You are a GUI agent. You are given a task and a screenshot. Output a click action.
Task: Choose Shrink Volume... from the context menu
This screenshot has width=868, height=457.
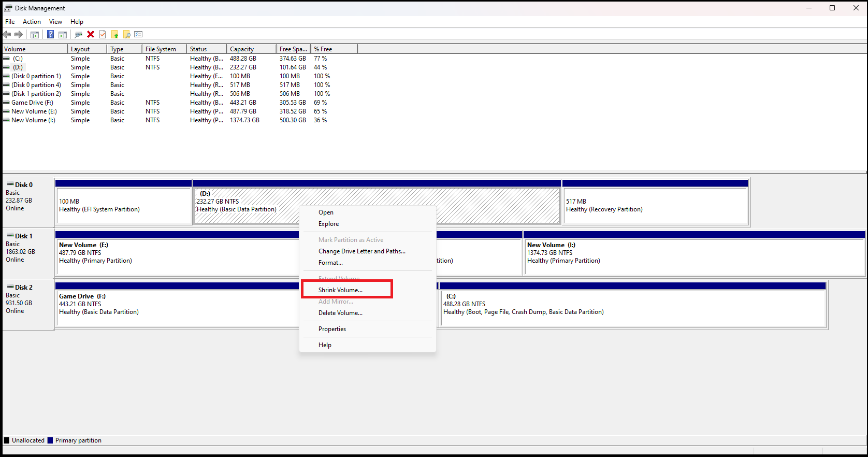point(340,290)
